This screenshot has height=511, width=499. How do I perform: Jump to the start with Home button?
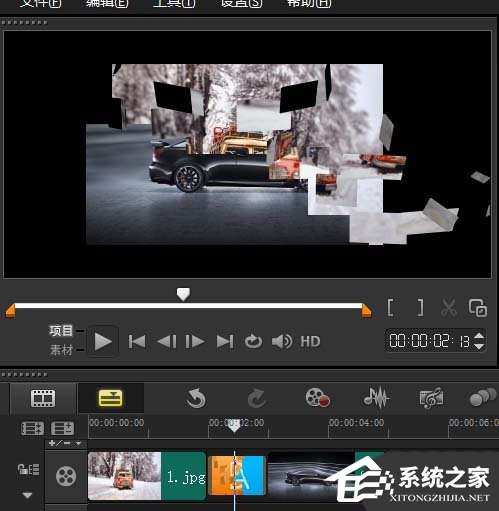(137, 342)
